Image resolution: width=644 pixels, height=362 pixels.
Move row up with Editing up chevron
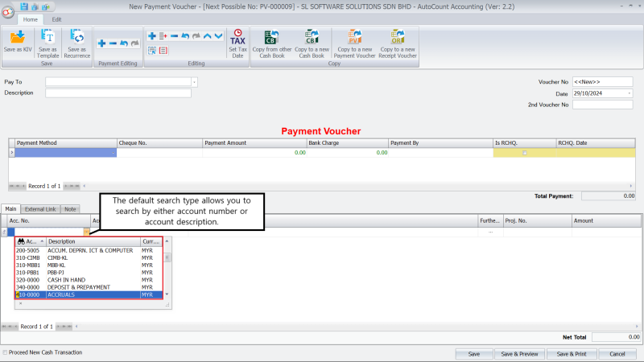(x=208, y=36)
